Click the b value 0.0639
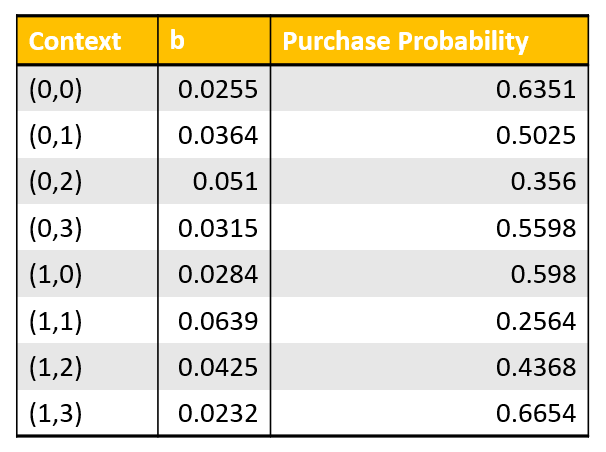 pos(218,321)
